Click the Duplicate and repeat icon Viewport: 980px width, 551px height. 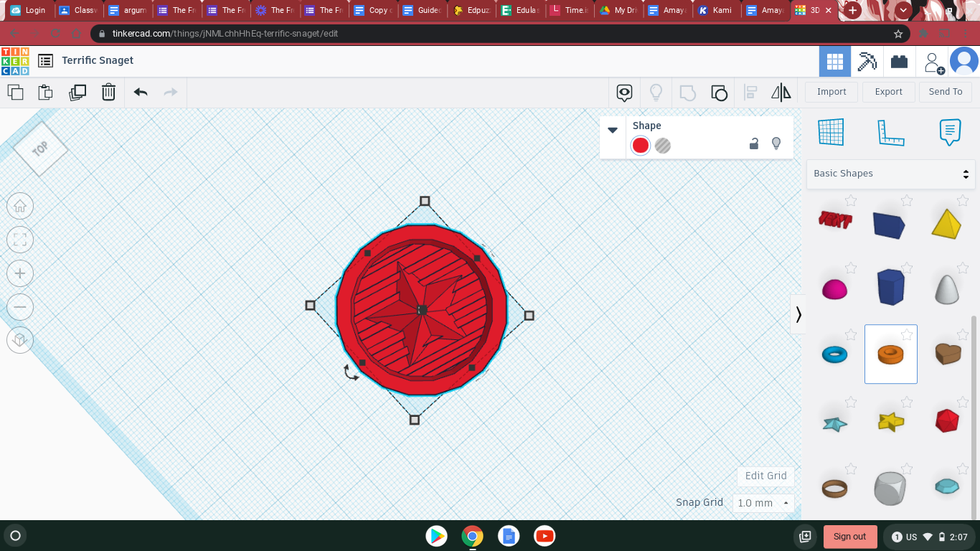[x=77, y=92]
